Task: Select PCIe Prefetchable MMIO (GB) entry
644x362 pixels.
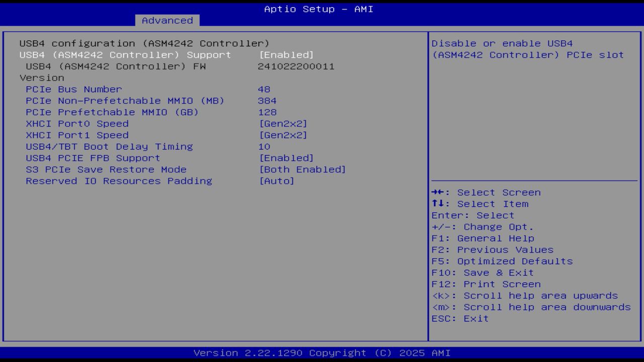Action: [x=113, y=112]
